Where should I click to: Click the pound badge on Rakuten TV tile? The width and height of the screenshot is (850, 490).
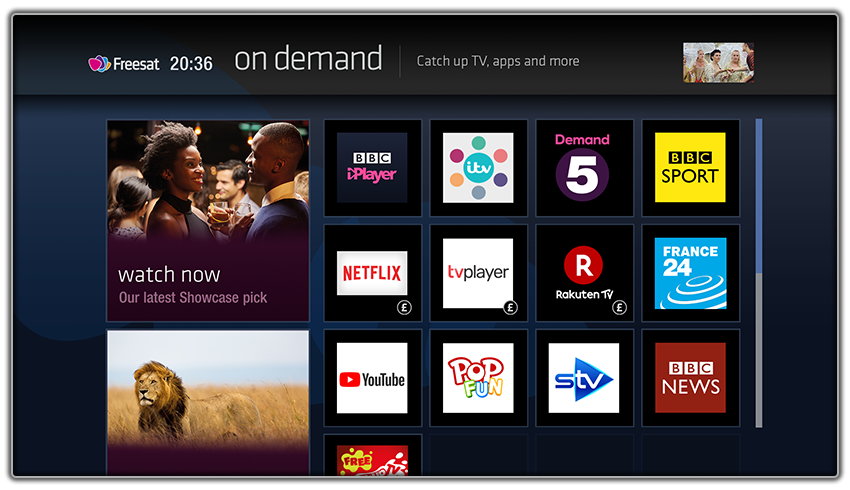point(619,308)
